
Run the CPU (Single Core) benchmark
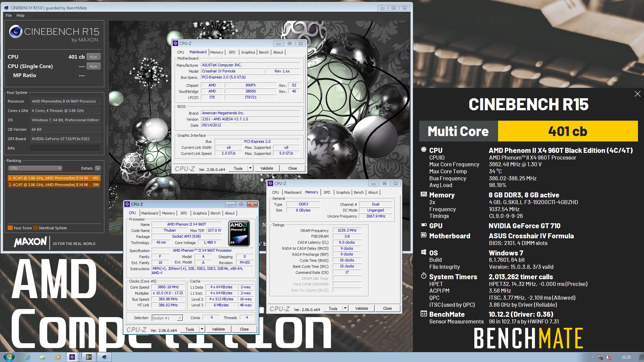[93, 66]
